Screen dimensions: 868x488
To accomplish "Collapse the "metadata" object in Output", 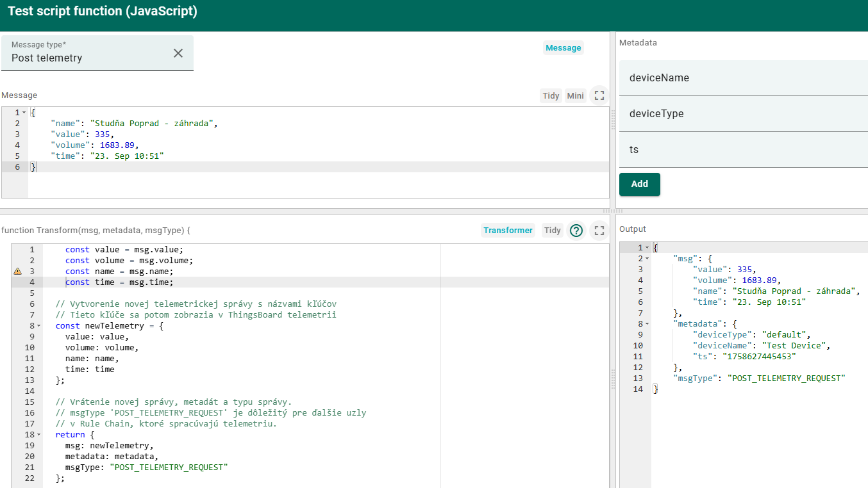I will tap(647, 324).
